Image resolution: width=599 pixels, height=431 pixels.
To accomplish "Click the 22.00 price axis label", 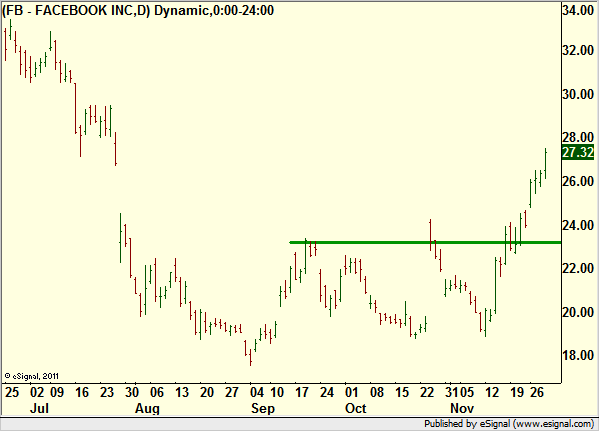I will [578, 268].
